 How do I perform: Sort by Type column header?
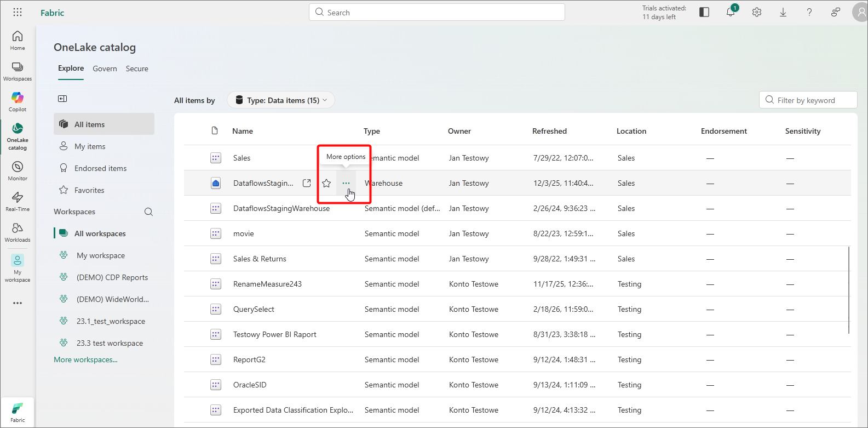coord(372,131)
